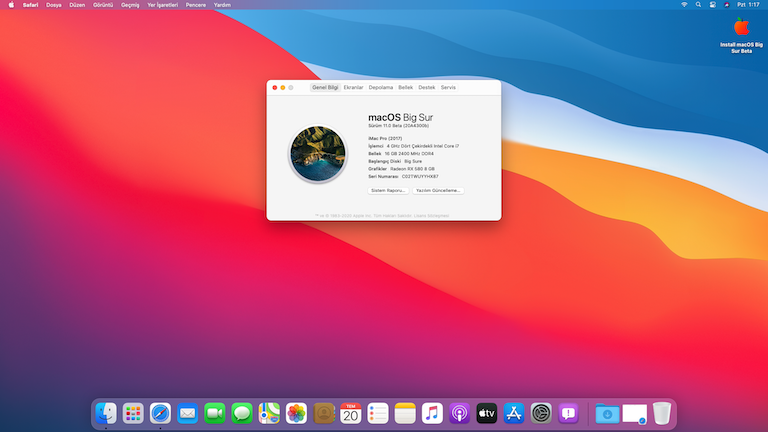This screenshot has height=432, width=768.
Task: Open the Messages app in dock
Action: tap(241, 413)
